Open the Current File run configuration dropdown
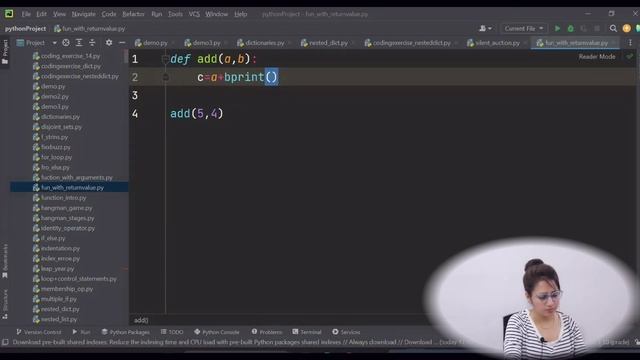This screenshot has width=640, height=360. [x=524, y=29]
